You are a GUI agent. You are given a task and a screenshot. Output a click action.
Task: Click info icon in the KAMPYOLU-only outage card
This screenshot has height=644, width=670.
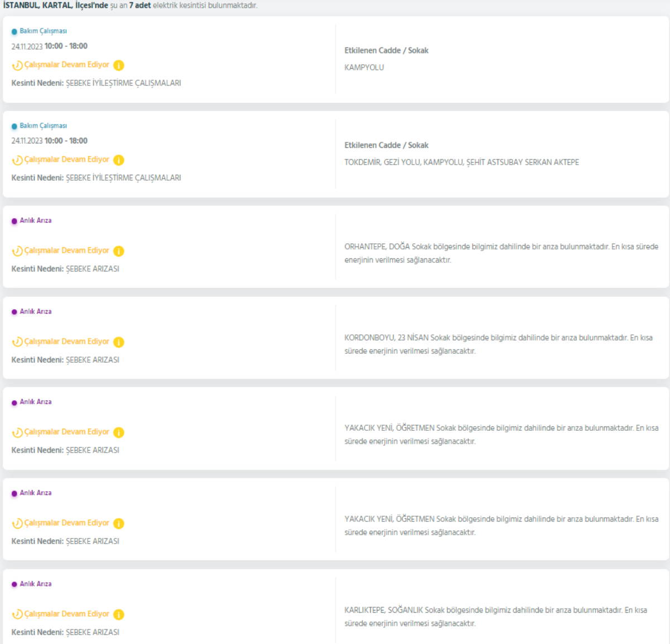tap(118, 65)
